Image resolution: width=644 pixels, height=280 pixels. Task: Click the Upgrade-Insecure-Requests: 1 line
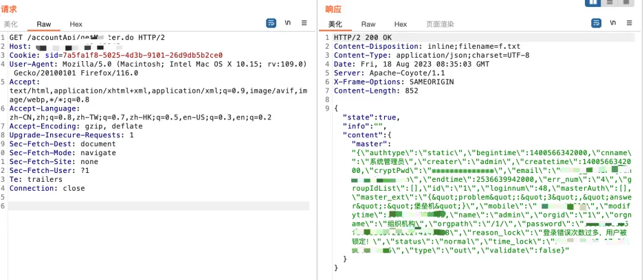tap(71, 135)
